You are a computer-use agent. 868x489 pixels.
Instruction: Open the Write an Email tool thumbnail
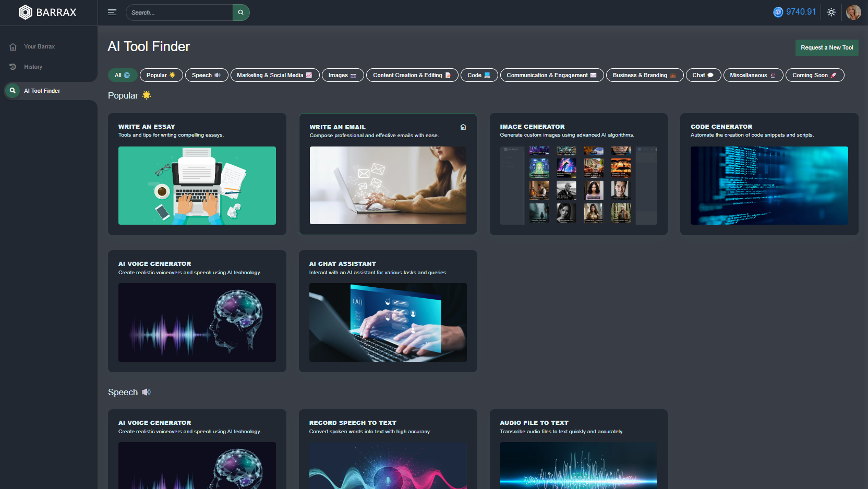coord(388,186)
